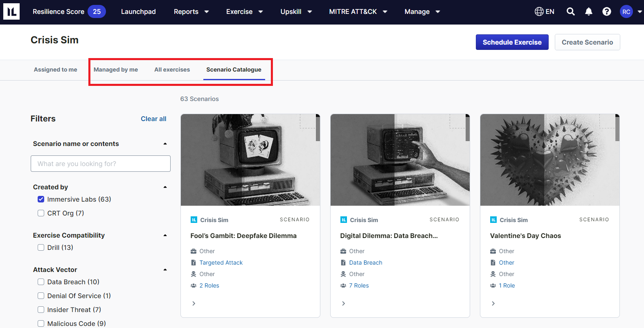Open the search magnifier icon
Viewport: 644px width, 328px height.
tap(571, 11)
